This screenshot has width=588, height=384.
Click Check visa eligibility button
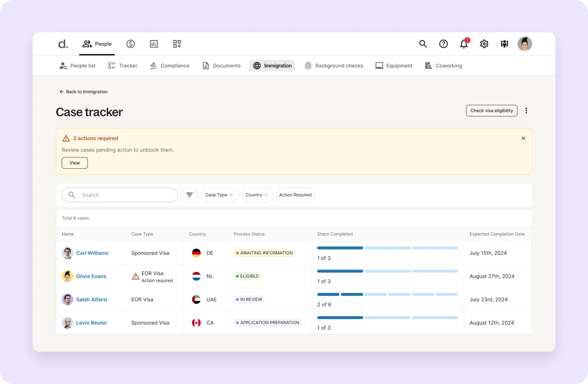click(x=492, y=111)
